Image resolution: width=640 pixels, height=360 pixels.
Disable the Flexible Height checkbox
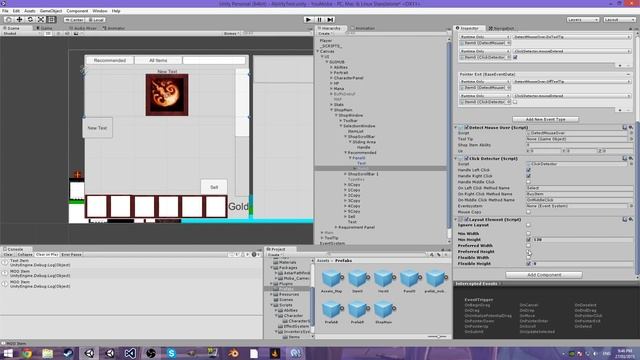[529, 264]
